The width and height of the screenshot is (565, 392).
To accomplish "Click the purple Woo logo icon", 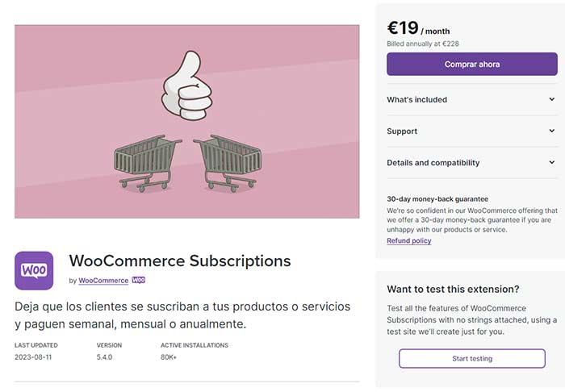I will tap(34, 270).
